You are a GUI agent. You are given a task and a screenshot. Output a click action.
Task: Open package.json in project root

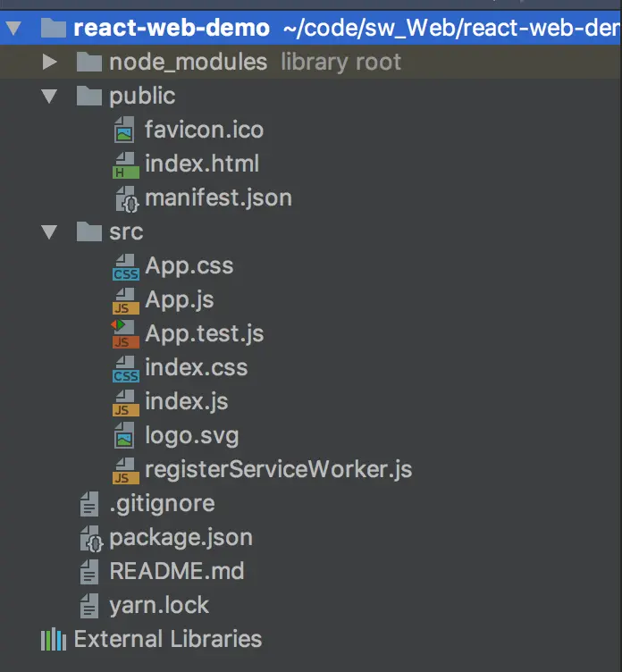[181, 538]
